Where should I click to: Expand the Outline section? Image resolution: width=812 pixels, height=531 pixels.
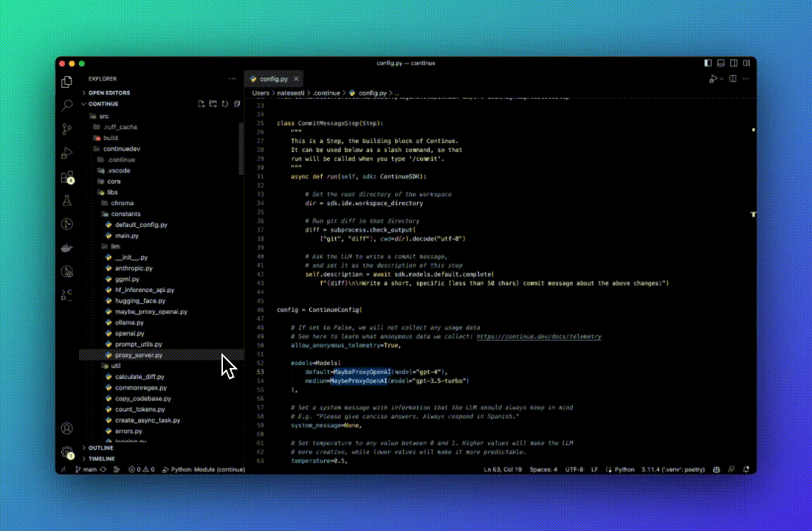point(101,448)
